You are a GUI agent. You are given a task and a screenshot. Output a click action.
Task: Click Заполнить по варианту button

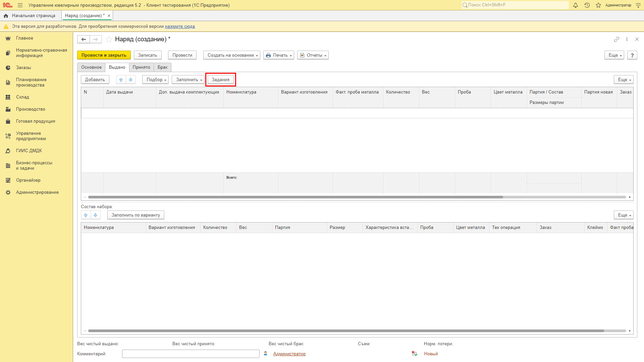[x=136, y=215]
